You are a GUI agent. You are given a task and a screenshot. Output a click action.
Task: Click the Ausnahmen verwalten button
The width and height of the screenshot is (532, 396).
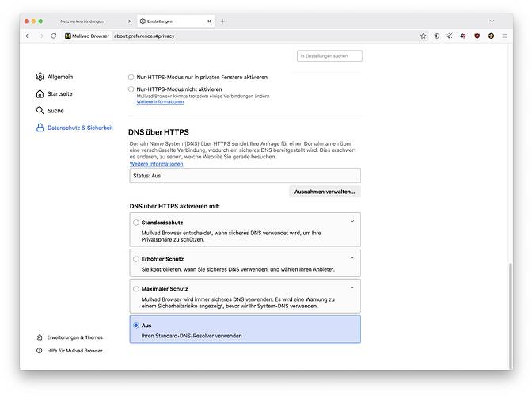pos(325,192)
